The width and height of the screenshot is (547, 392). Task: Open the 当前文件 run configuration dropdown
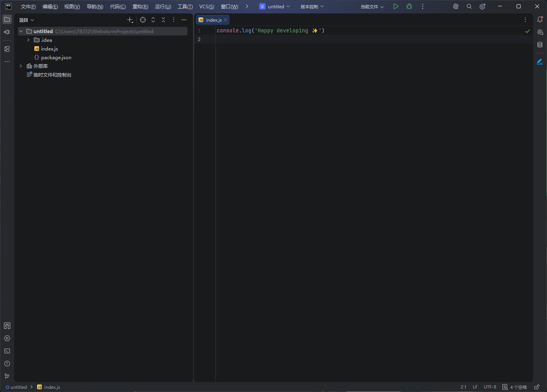(x=372, y=6)
